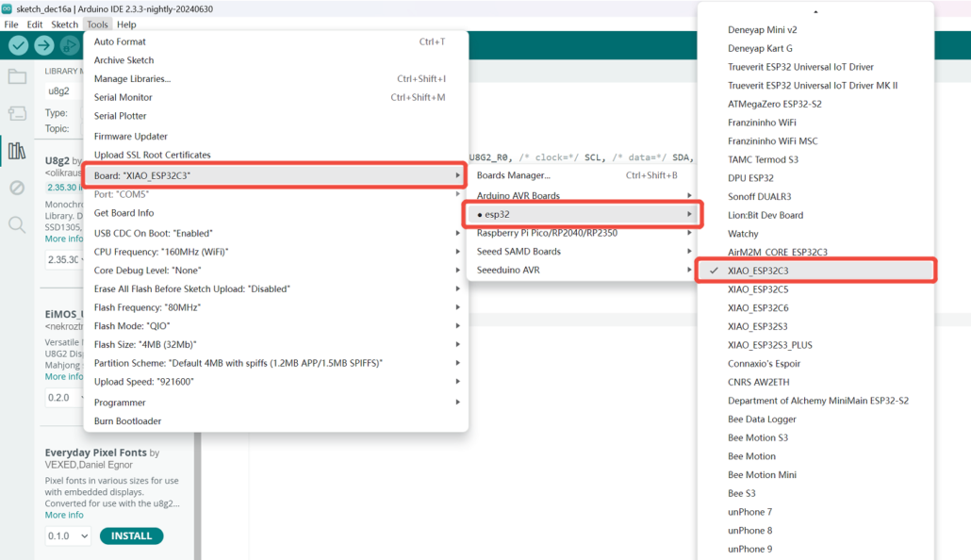Open the Sketchbook folder icon in the sidebar
971x560 pixels.
19,77
